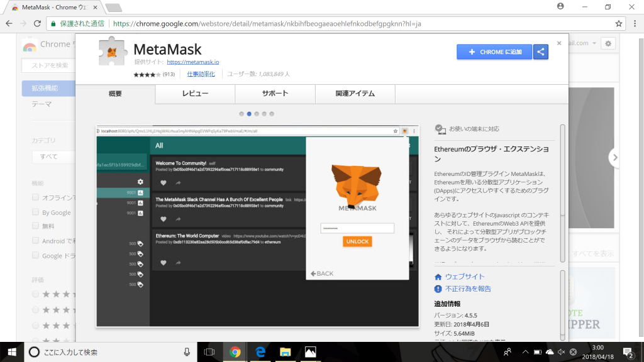Click the additional info panel scrollbar
The height and width of the screenshot is (362, 644).
pos(563,305)
